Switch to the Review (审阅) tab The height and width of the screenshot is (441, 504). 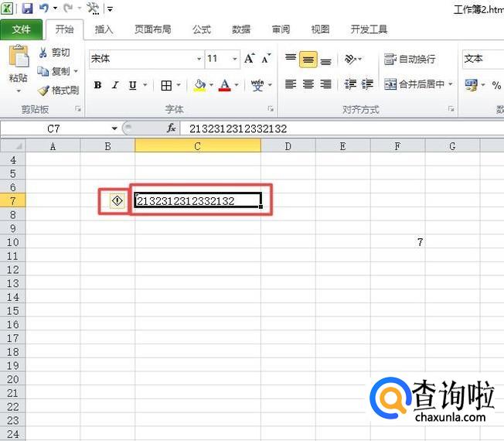tap(281, 29)
